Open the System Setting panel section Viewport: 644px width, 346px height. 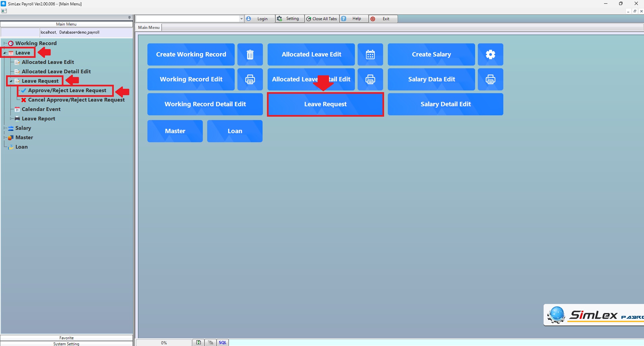(x=66, y=344)
